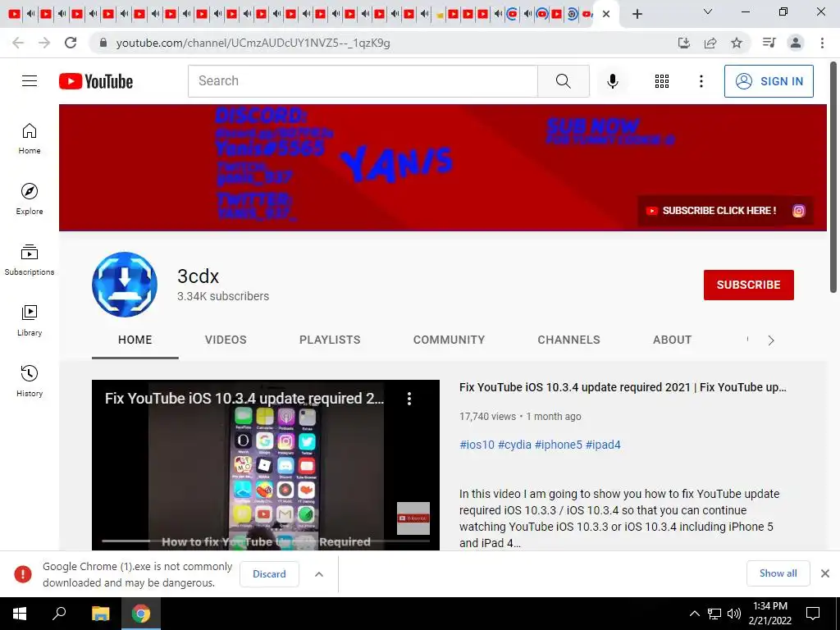
Task: Switch to the PLAYLISTS tab
Action: click(330, 340)
